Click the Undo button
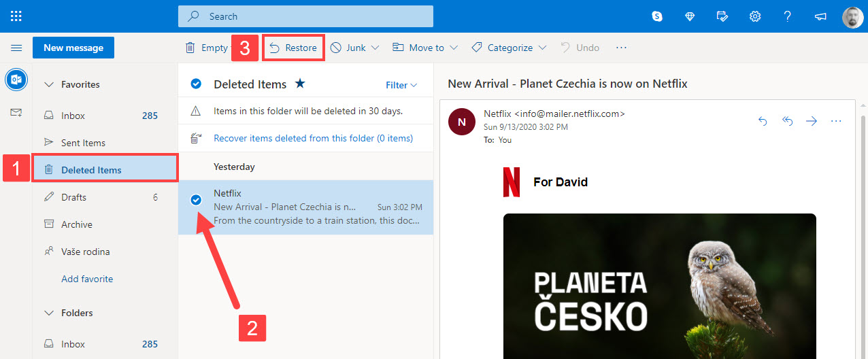The height and width of the screenshot is (359, 868). (580, 48)
